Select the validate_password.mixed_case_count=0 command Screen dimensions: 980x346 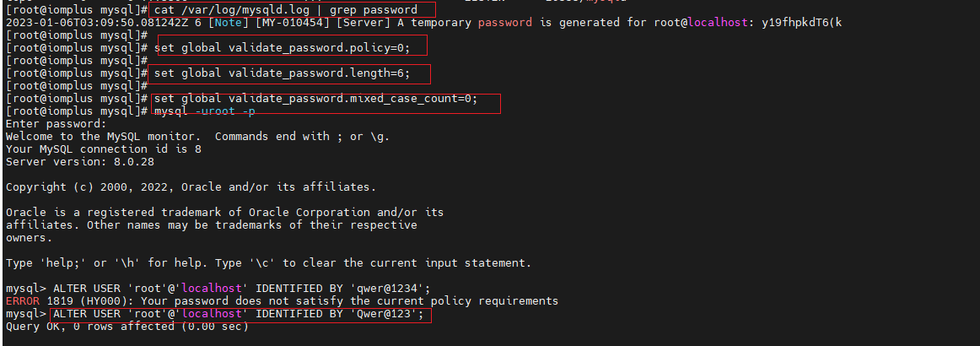[x=316, y=99]
